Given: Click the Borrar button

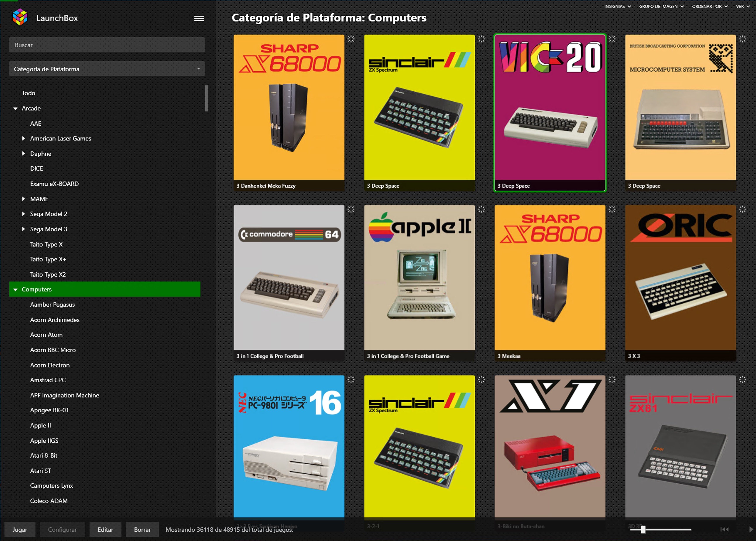Looking at the screenshot, I should coord(142,530).
